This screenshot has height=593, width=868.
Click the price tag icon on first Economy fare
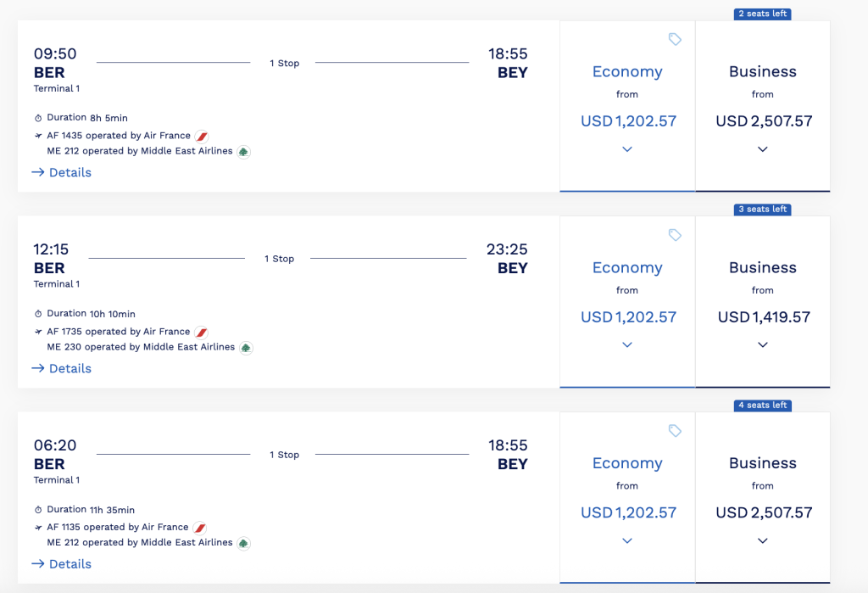point(674,39)
